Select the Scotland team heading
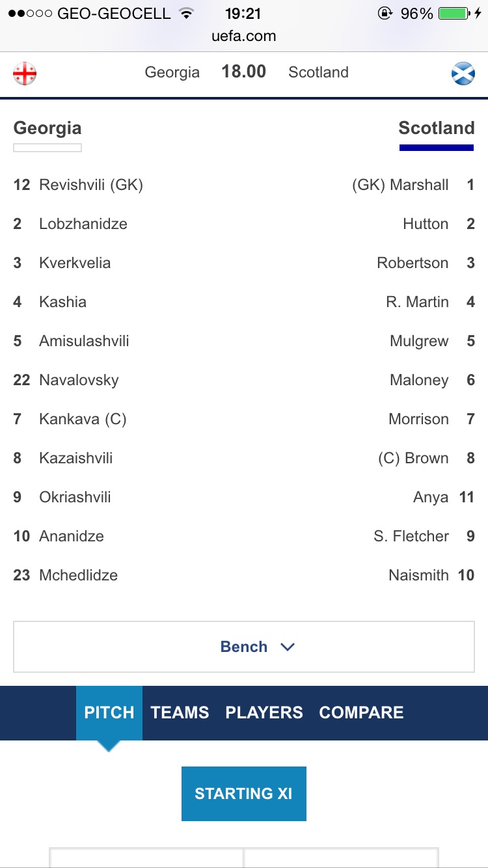 tap(436, 128)
